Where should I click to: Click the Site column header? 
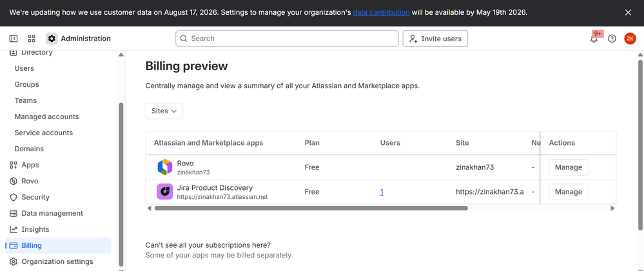point(462,143)
